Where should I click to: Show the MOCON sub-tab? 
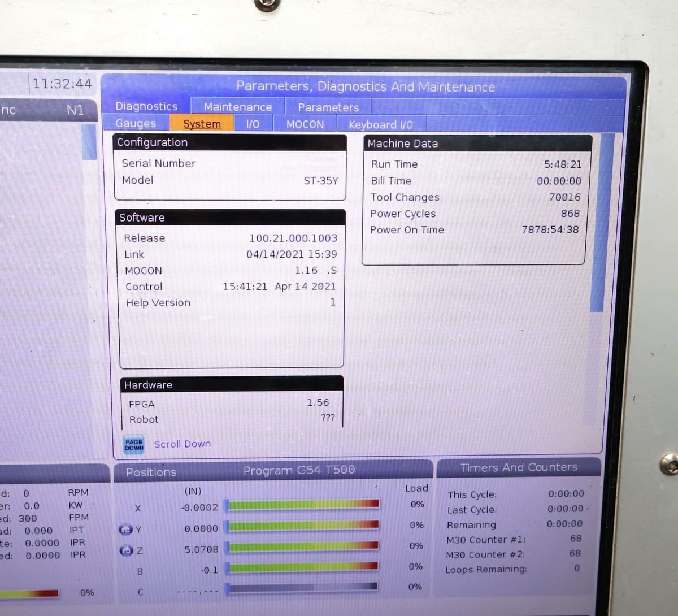point(305,124)
